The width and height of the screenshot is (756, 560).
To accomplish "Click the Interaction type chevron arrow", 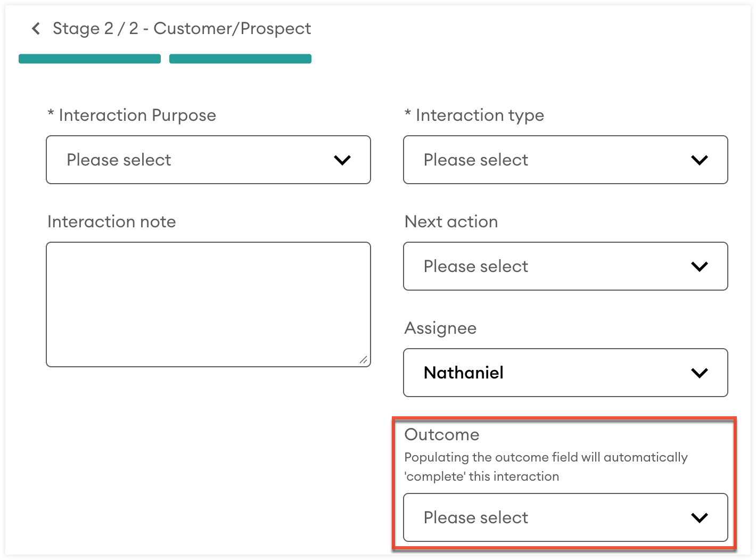I will 699,160.
